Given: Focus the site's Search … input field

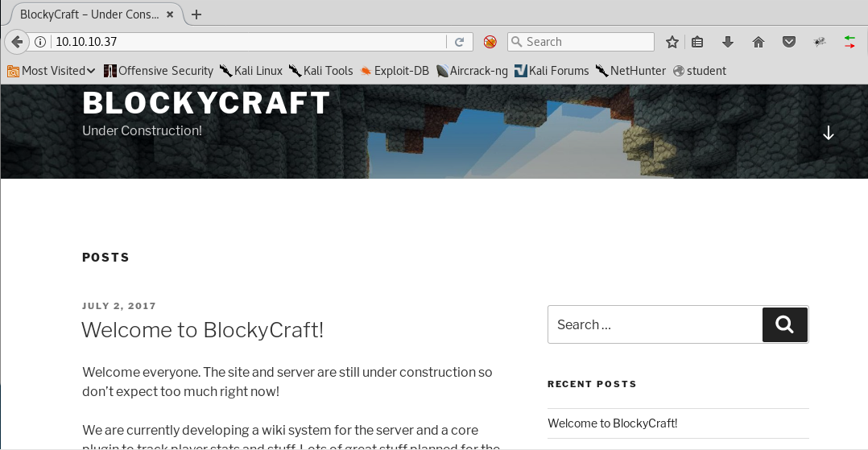Looking at the screenshot, I should [x=654, y=324].
